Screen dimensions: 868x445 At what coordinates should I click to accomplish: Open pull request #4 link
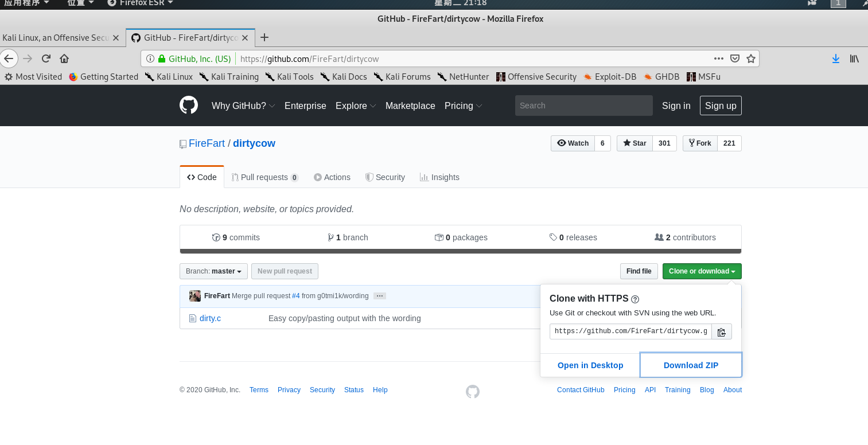(296, 296)
